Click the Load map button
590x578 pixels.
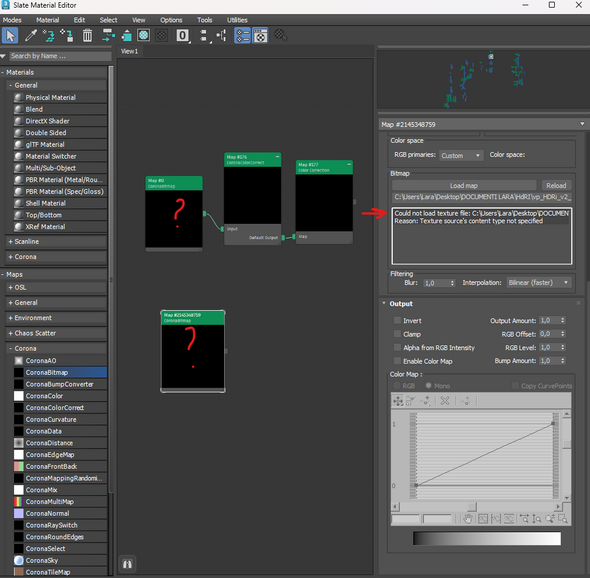[x=464, y=186]
